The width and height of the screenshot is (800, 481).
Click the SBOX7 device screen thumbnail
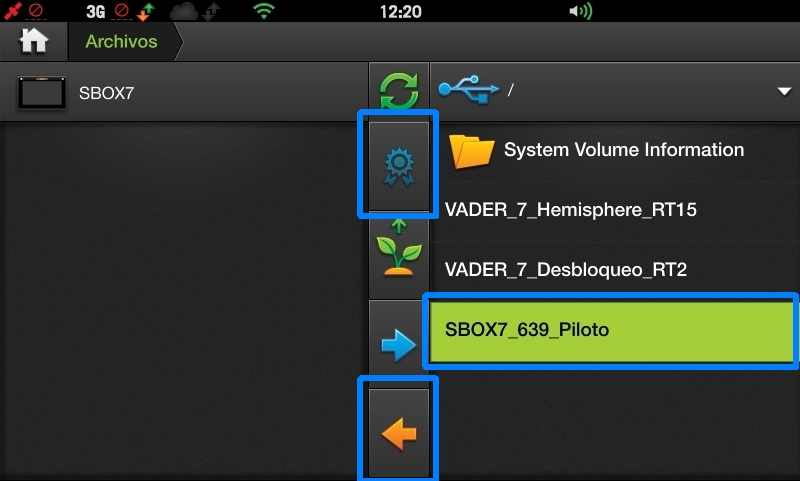(x=42, y=93)
